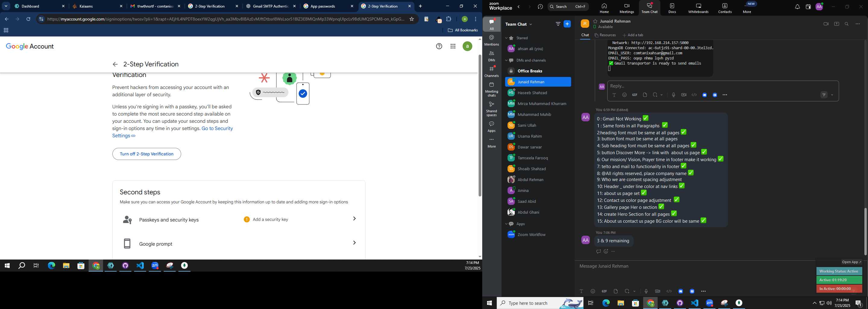Open Haseeb Shahzad chat

coord(537,93)
